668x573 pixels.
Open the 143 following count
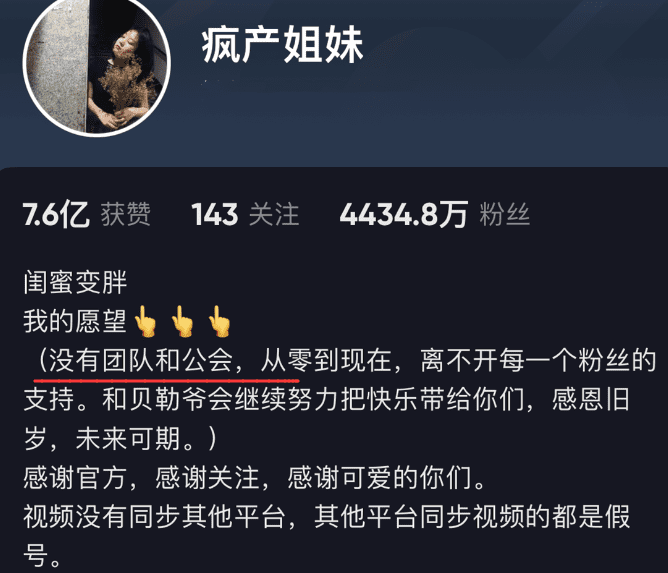point(215,214)
